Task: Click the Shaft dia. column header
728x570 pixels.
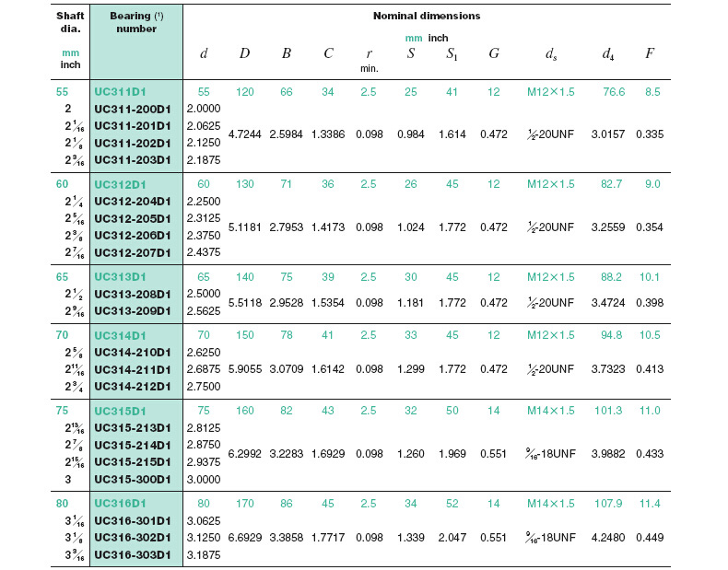Action: point(70,22)
